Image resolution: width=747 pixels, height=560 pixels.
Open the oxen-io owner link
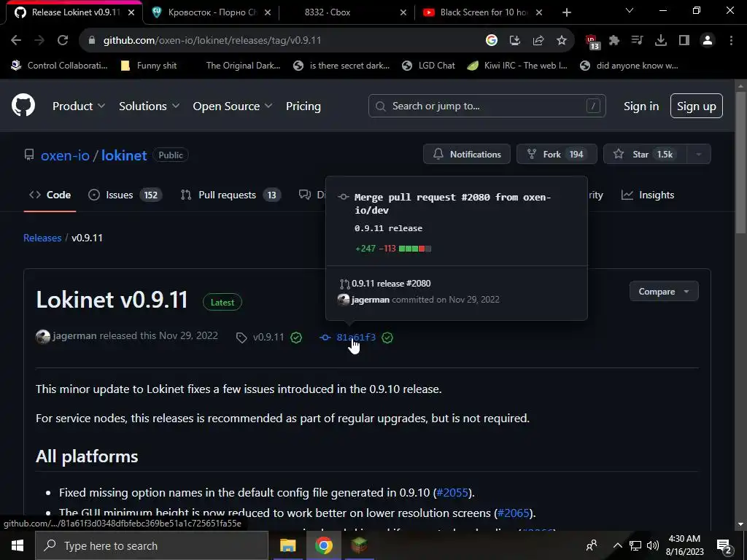click(x=65, y=155)
